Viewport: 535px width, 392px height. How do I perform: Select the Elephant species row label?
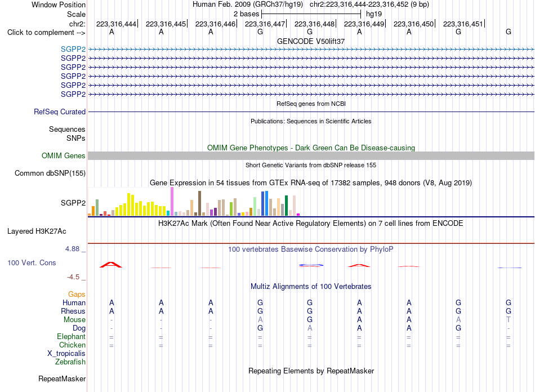coord(71,336)
